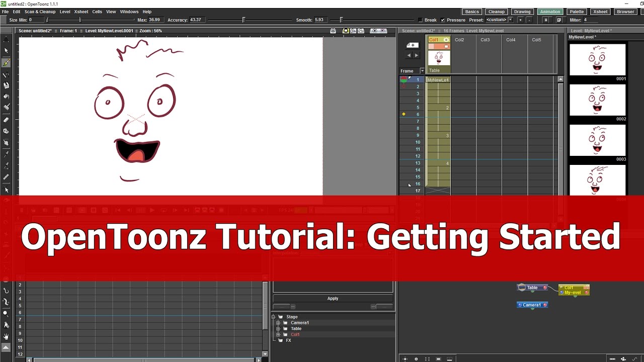
Task: Select level frame thumbnail 0001
Action: coord(597,60)
